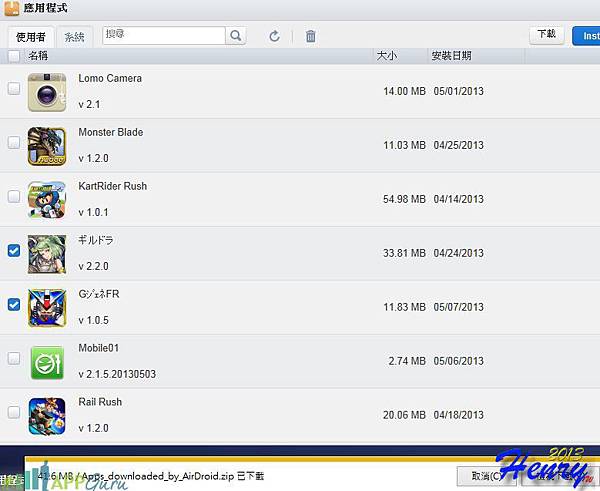600x491 pixels.
Task: Click version text v 2.1.5.20130503
Action: coord(117,374)
